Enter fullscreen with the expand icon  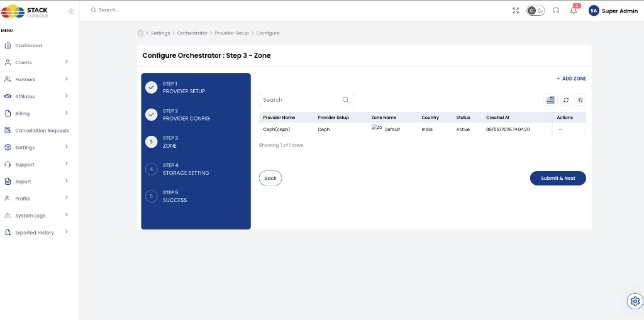click(x=516, y=11)
